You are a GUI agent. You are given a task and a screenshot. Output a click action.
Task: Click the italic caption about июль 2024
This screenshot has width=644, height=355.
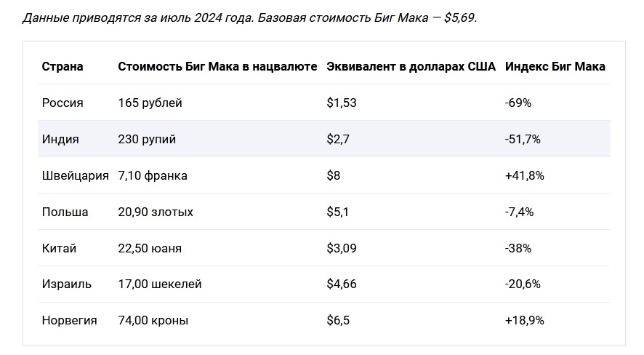250,18
